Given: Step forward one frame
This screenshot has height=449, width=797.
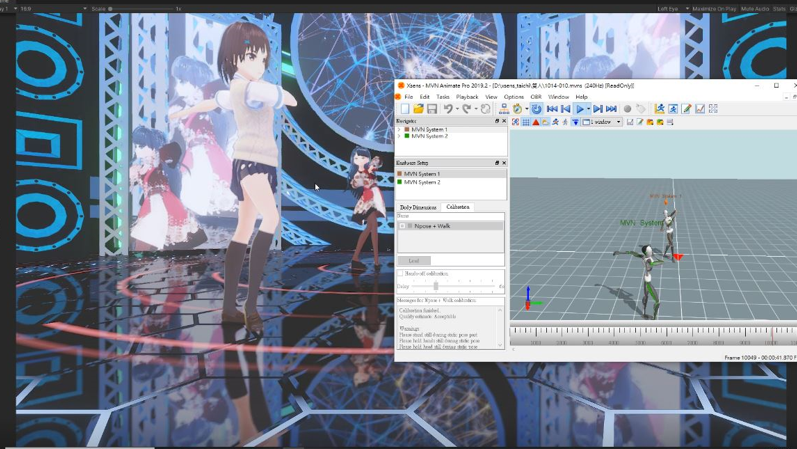Looking at the screenshot, I should coord(598,109).
